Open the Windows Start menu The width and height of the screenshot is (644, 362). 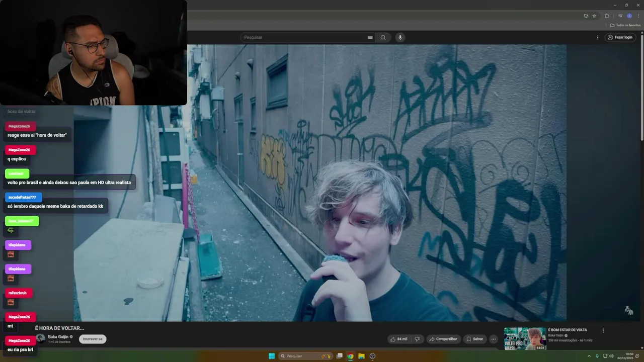pyautogui.click(x=272, y=356)
